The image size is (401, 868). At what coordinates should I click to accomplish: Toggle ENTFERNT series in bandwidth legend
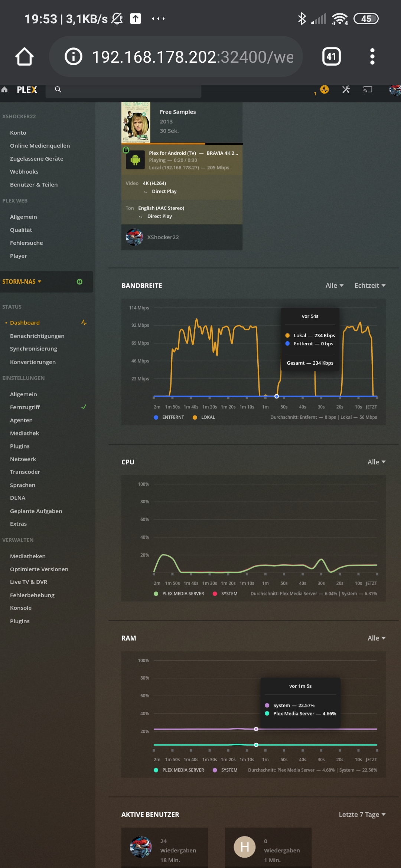[x=169, y=417]
